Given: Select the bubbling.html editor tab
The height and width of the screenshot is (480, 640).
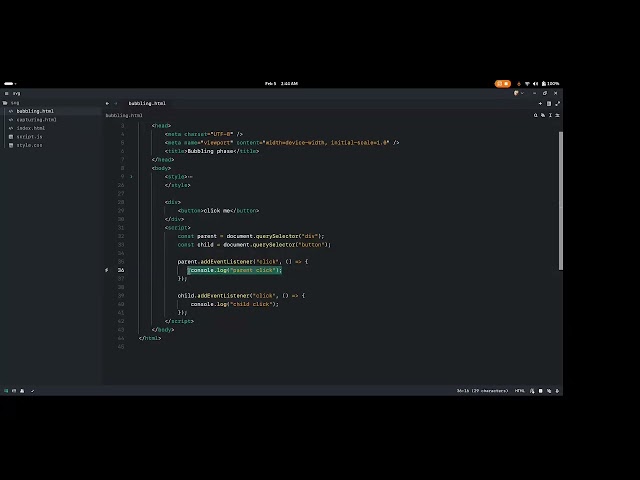Looking at the screenshot, I should pyautogui.click(x=147, y=104).
